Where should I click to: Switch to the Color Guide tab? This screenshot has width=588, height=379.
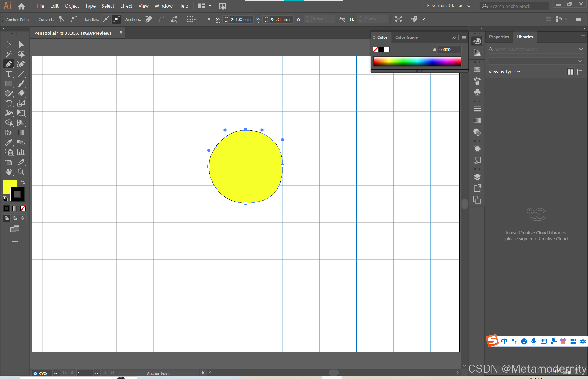coord(406,37)
